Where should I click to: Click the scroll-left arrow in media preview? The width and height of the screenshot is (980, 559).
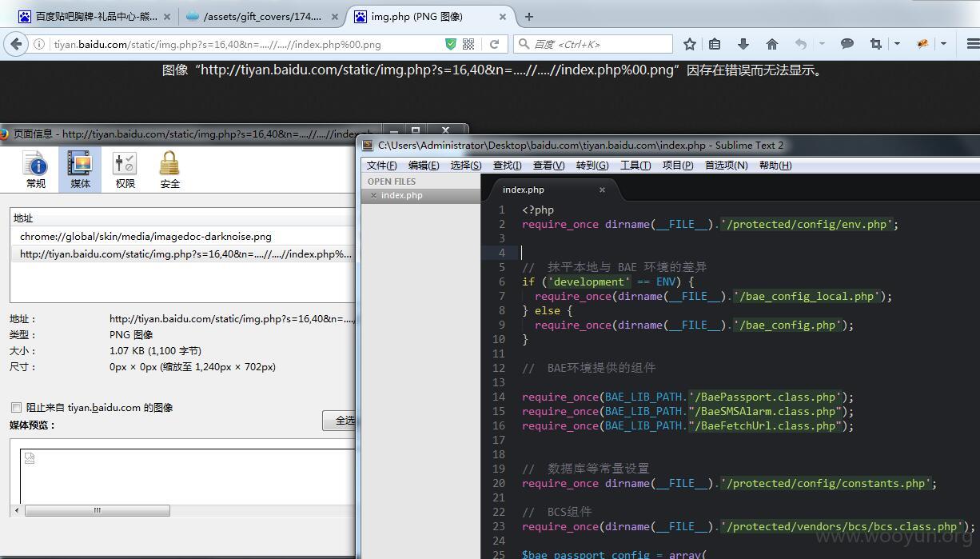pos(17,510)
